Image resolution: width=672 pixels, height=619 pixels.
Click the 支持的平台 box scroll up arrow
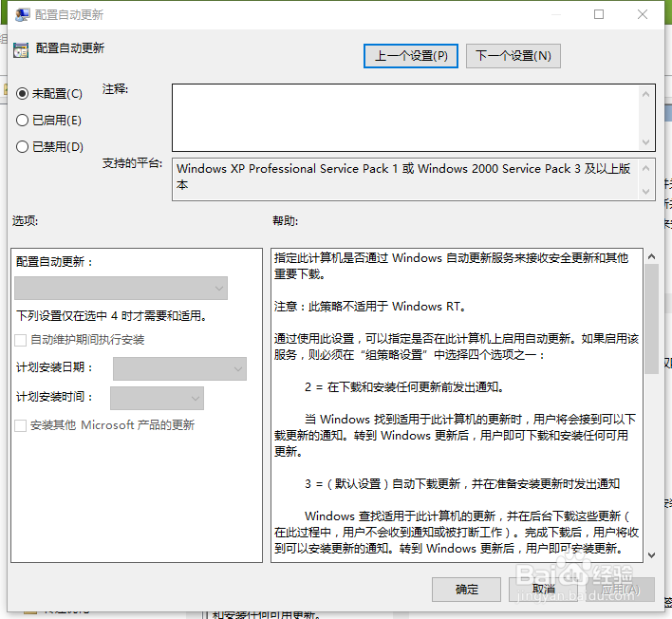coord(646,168)
